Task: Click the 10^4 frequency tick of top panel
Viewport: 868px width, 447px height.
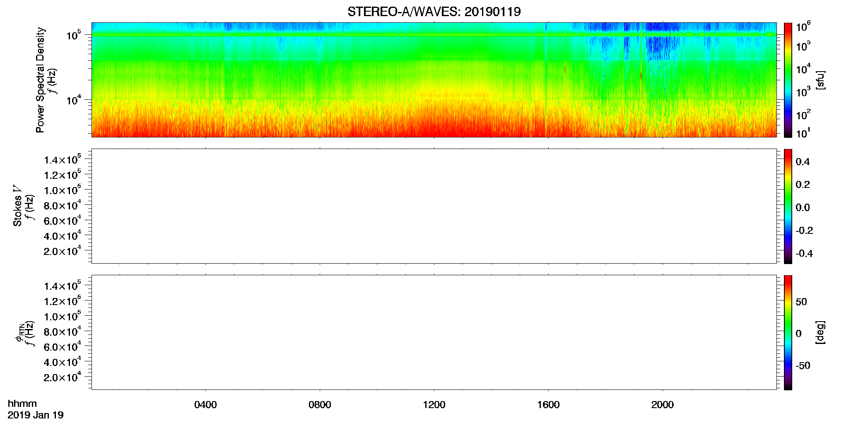Action: 73,100
